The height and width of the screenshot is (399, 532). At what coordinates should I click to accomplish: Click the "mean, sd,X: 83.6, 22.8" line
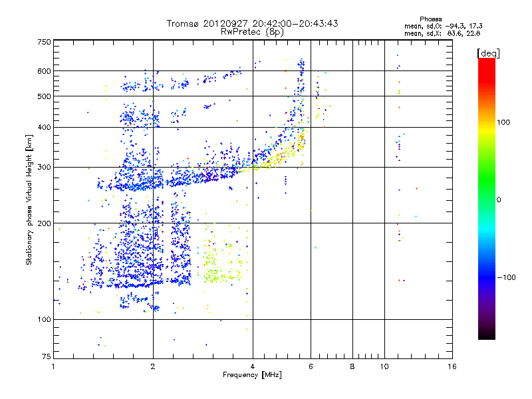click(442, 33)
